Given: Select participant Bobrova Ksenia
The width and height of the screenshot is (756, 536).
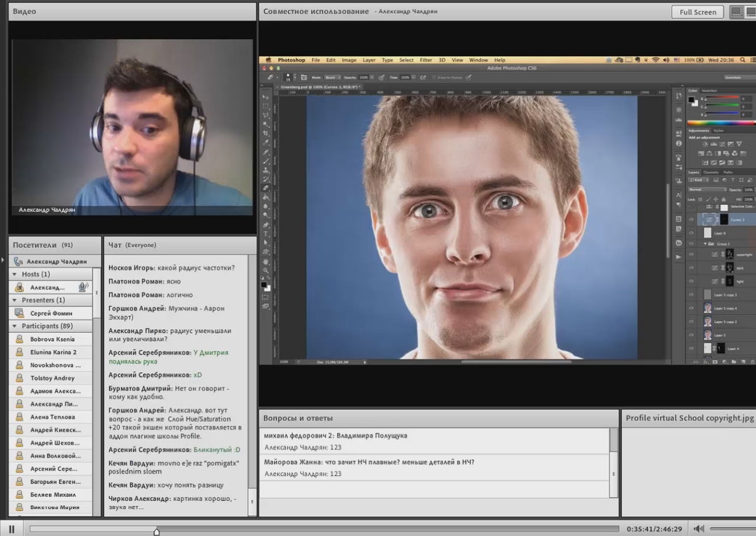Looking at the screenshot, I should pos(50,339).
